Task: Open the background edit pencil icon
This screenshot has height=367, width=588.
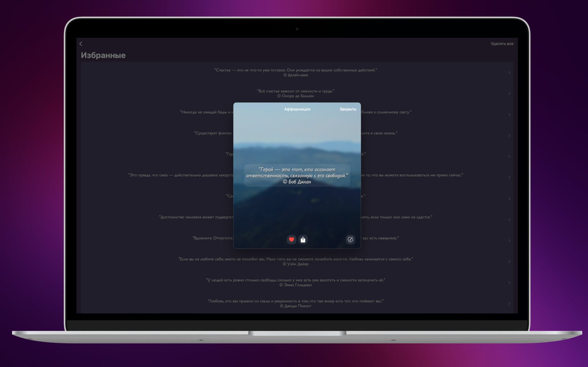Action: click(x=350, y=239)
